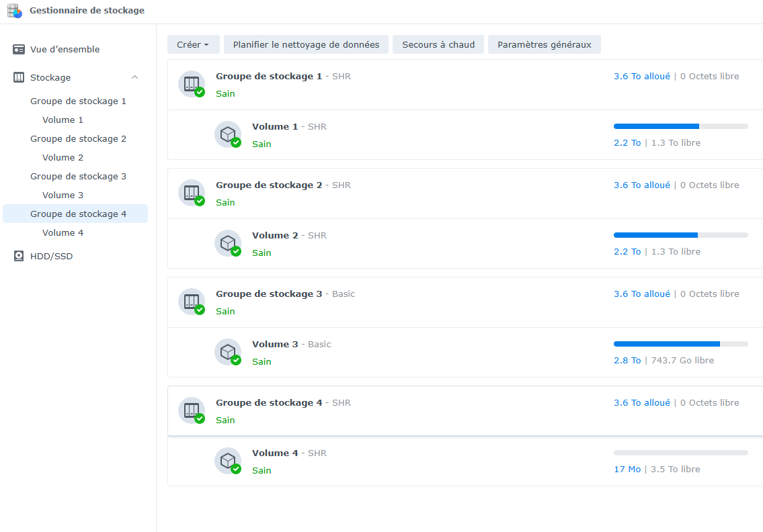Image resolution: width=763 pixels, height=532 pixels.
Task: Expand the Groupe de stockage 2 header row
Action: (465, 193)
